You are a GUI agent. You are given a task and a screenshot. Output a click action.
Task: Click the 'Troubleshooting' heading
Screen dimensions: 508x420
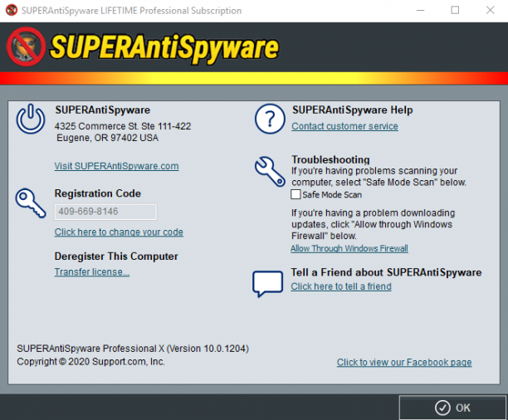331,159
